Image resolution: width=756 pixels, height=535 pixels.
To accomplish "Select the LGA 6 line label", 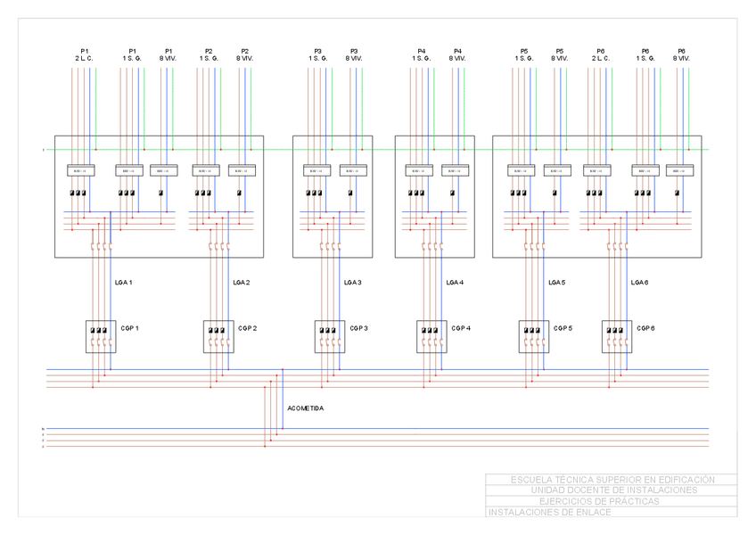I will 639,283.
